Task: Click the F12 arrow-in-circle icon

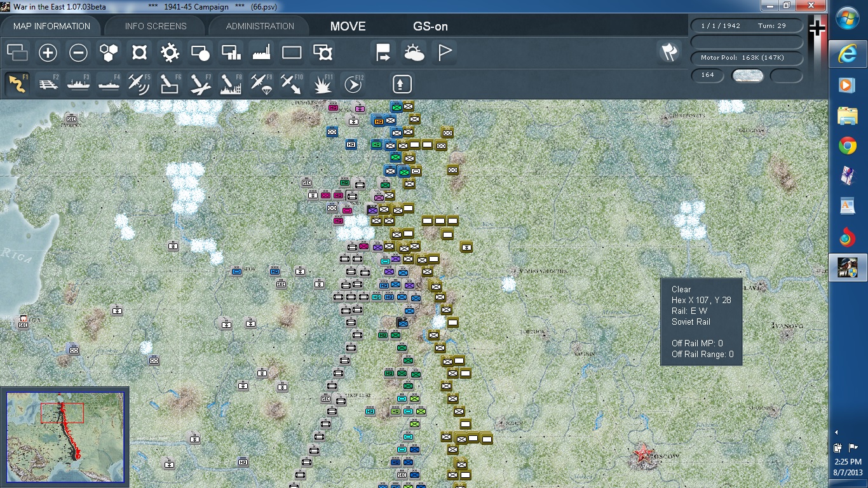Action: pos(353,83)
